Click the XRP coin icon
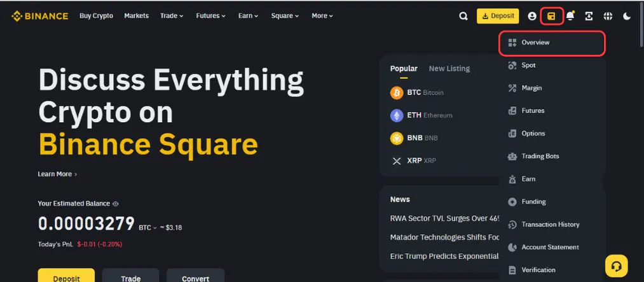644x282 pixels. 397,160
